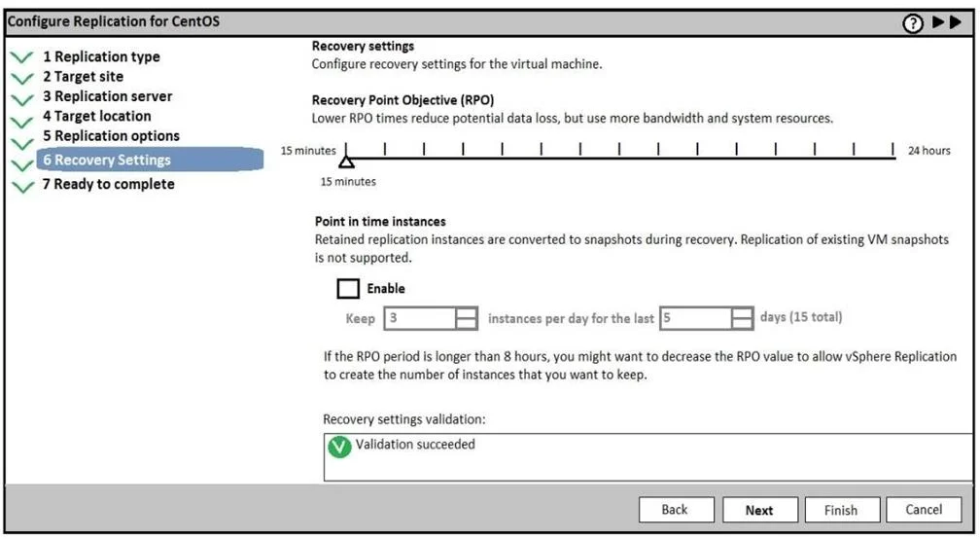The width and height of the screenshot is (980, 539).
Task: Click the RPO slider triangle handle
Action: [346, 162]
